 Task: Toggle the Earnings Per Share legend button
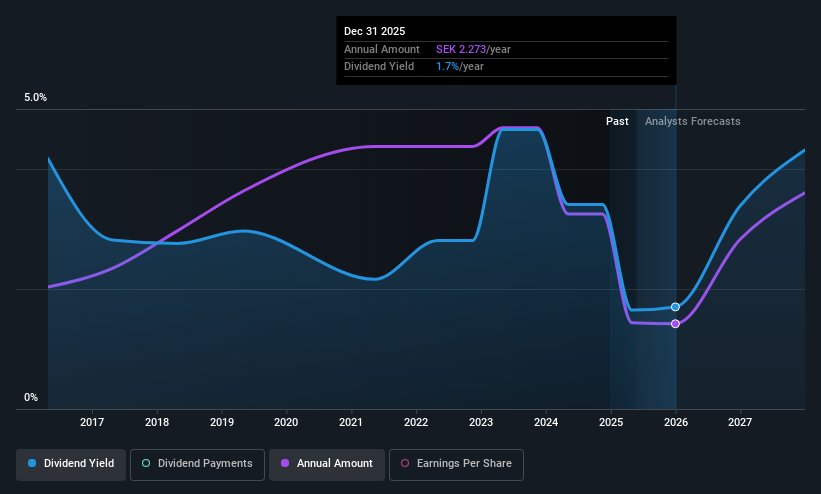(456, 464)
